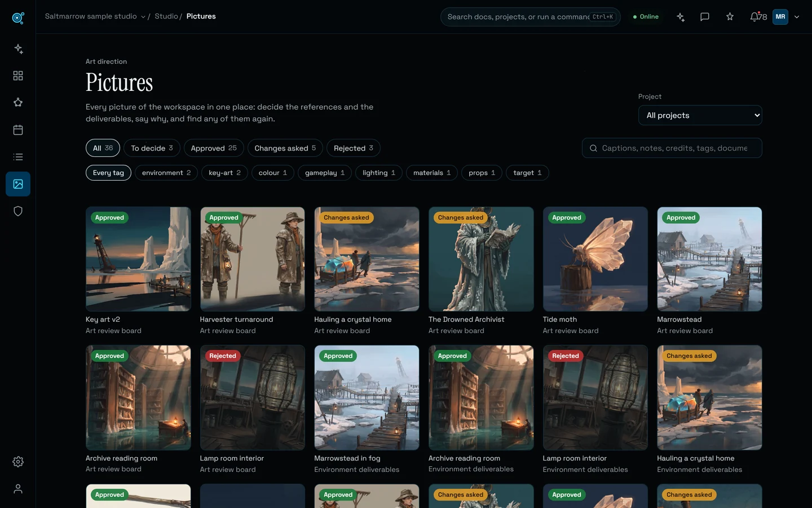Open the Marrowstead in fog thumbnail
The image size is (812, 508).
(367, 398)
